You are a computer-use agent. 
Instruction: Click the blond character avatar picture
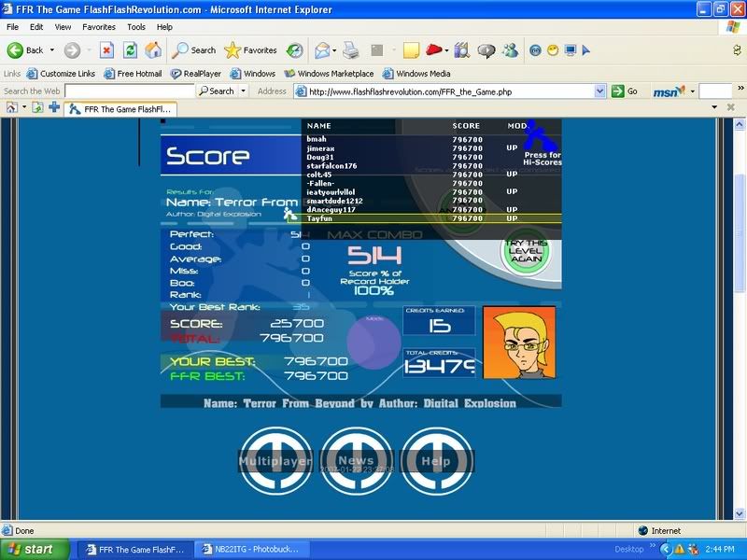[x=519, y=342]
